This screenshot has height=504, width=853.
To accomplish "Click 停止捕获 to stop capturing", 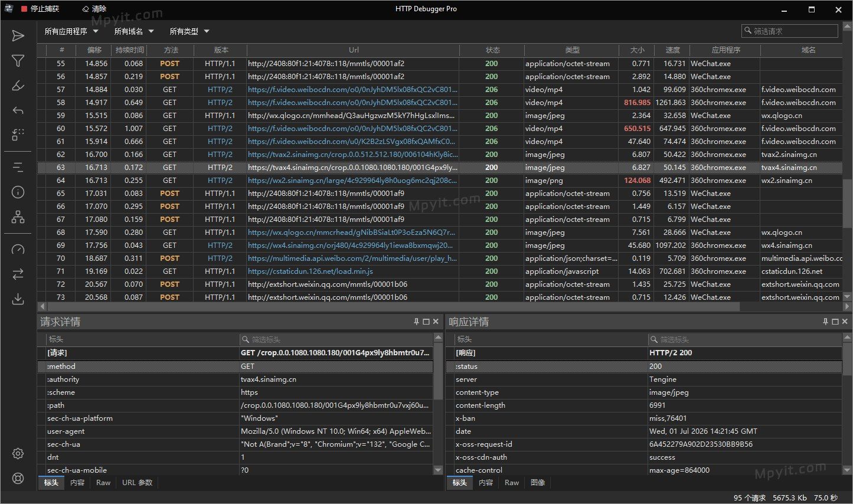I will 40,9.
